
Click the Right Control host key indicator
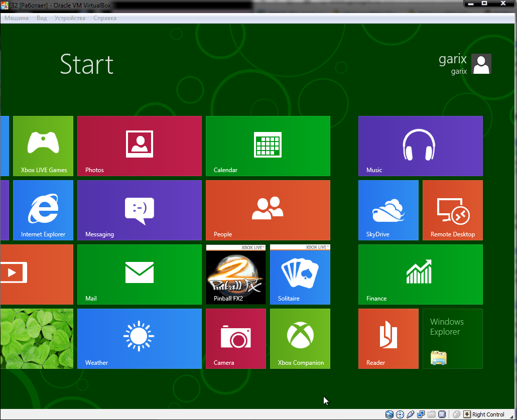[484, 414]
